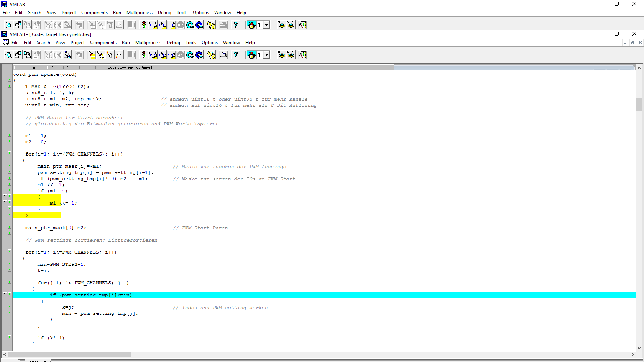This screenshot has width=644, height=362.
Task: Click the scroll-down arrow of the code view
Action: (x=639, y=348)
